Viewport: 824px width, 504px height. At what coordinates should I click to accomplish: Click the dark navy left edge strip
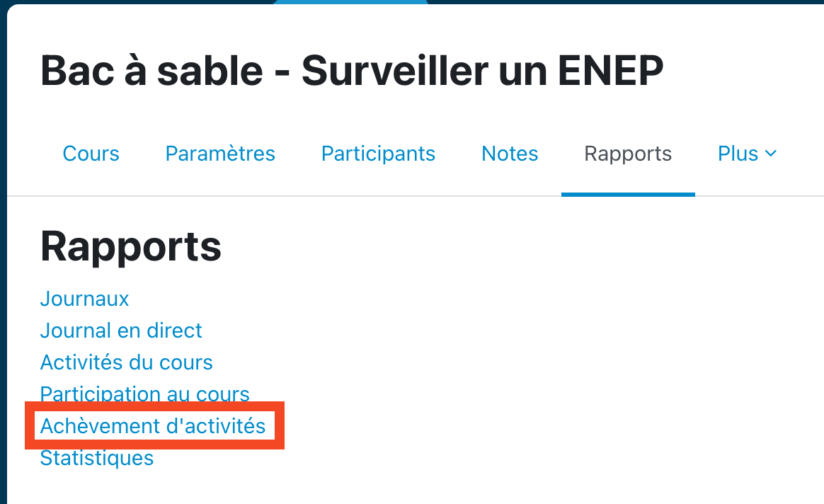click(3, 283)
